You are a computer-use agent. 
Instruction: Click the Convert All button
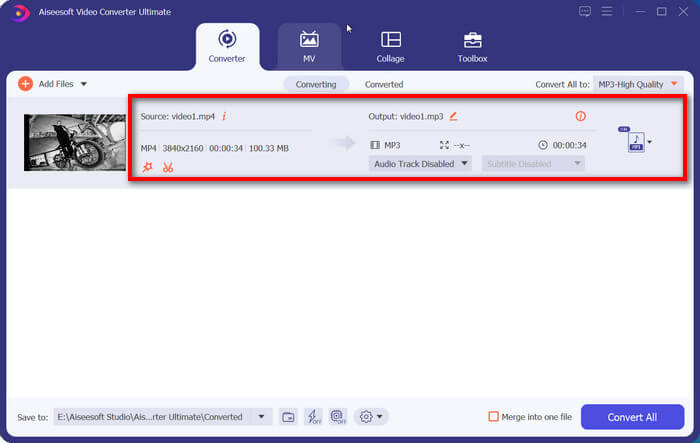632,417
